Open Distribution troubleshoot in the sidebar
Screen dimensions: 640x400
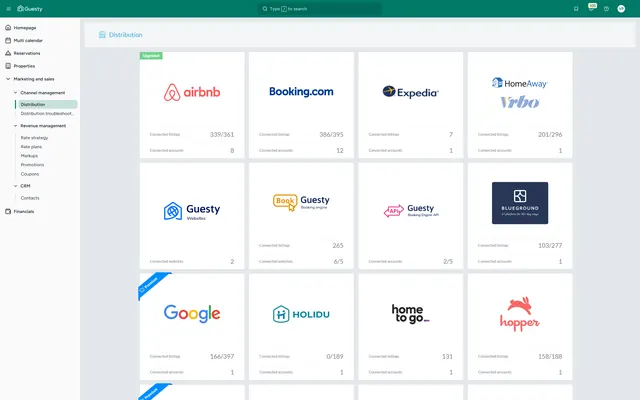(x=47, y=113)
